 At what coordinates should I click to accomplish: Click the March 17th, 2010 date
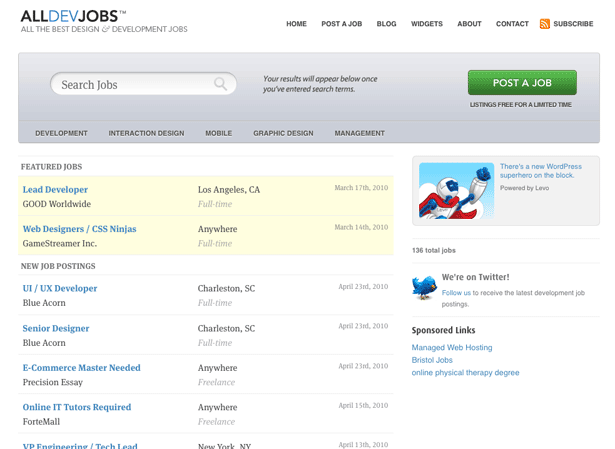[x=361, y=188]
